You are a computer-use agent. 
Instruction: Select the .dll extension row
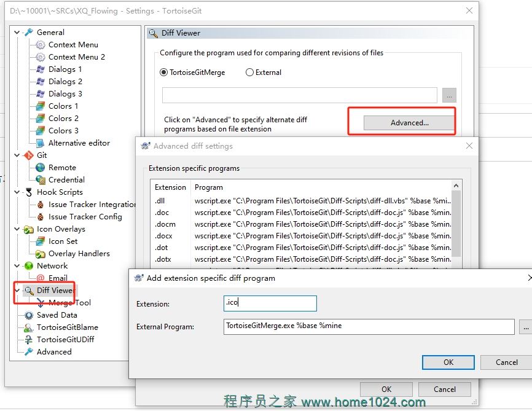pyautogui.click(x=301, y=201)
